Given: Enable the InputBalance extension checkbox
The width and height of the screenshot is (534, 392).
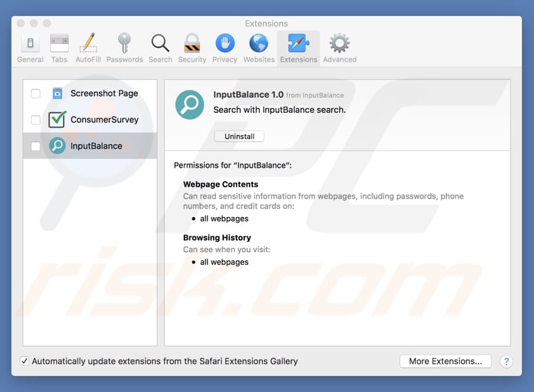Looking at the screenshot, I should (x=36, y=146).
